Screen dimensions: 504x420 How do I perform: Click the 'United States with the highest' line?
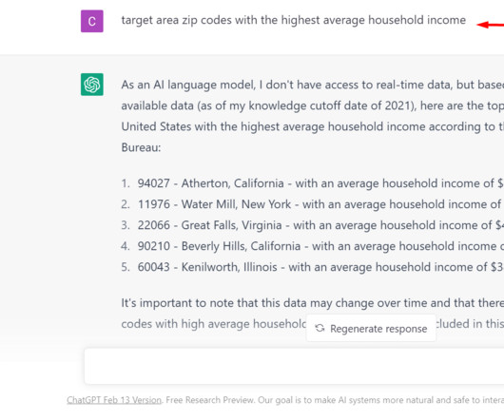(313, 126)
